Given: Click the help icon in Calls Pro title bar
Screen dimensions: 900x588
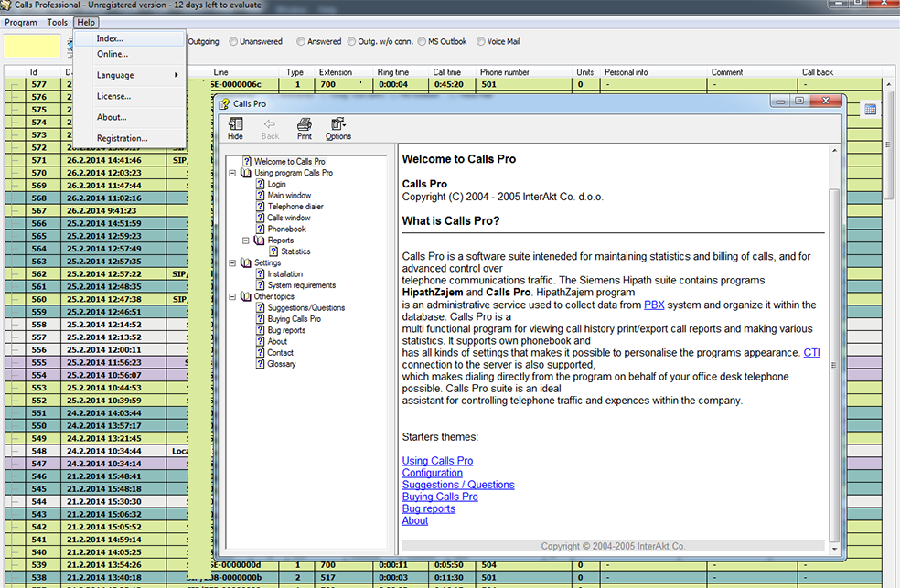Looking at the screenshot, I should point(224,104).
